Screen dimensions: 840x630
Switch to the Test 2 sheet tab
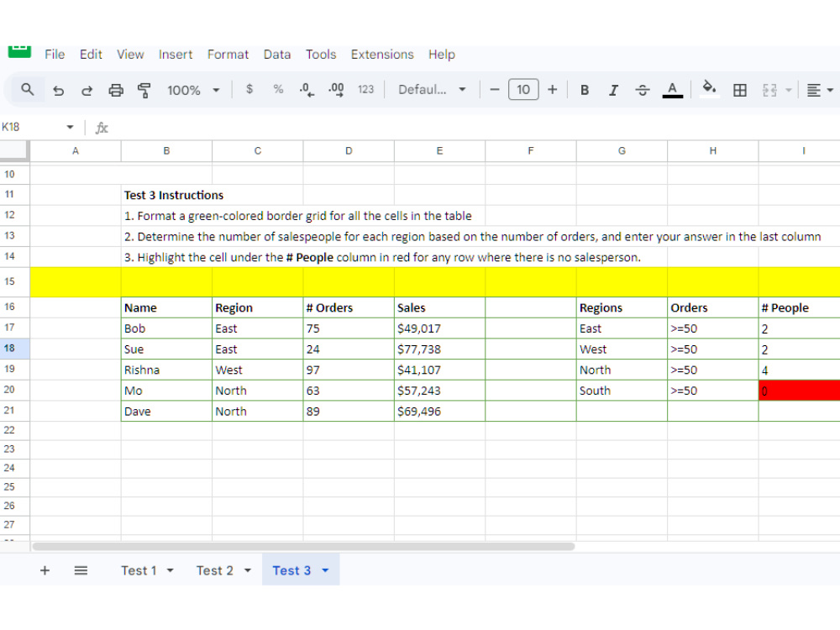pos(214,570)
